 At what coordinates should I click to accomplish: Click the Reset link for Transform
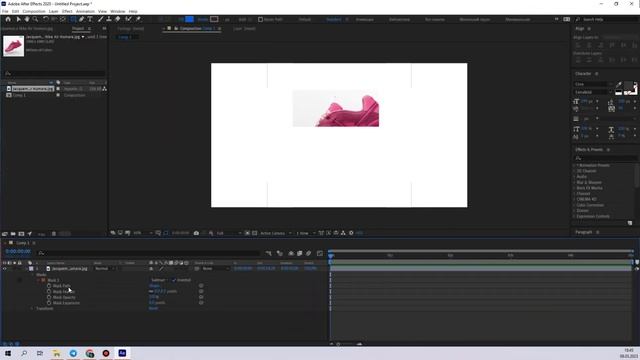point(153,309)
